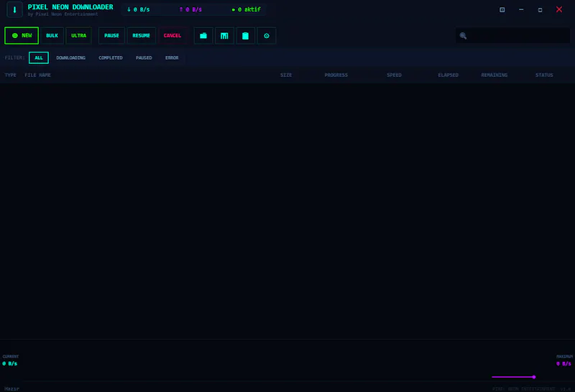Switch to the COMPLETED filter

tap(111, 58)
